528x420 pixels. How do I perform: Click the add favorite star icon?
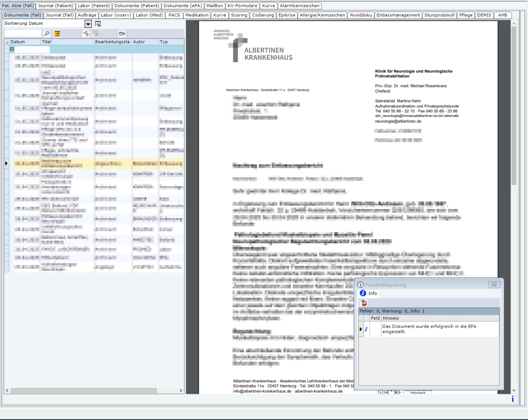coord(86,33)
